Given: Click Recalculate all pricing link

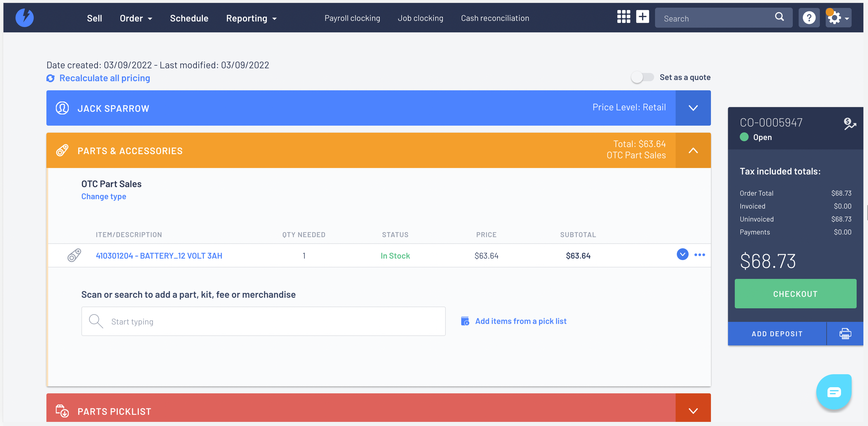Looking at the screenshot, I should pyautogui.click(x=104, y=78).
